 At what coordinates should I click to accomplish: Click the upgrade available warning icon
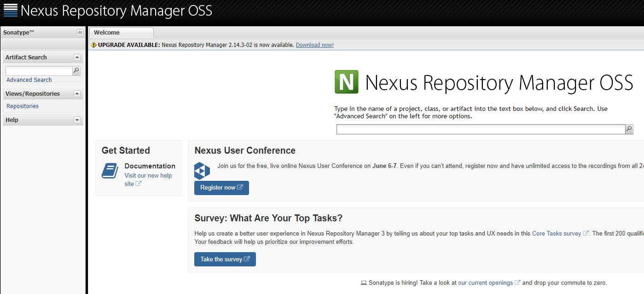94,45
